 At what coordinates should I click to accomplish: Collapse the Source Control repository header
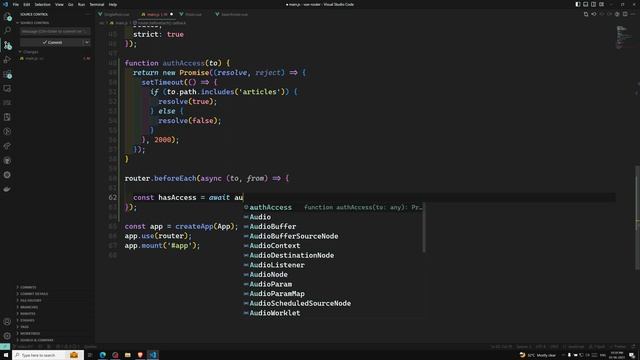35,23
